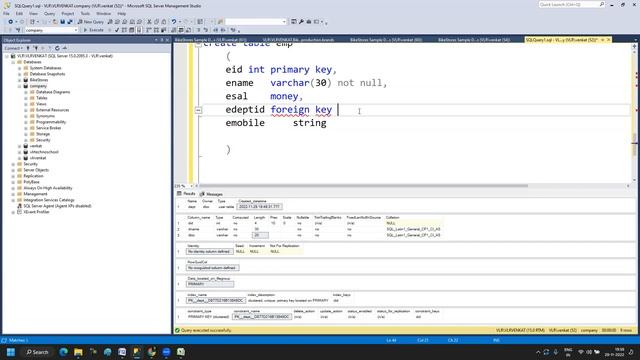Select Always On High Availability node
Image resolution: width=640 pixels, height=360 pixels.
click(x=48, y=188)
